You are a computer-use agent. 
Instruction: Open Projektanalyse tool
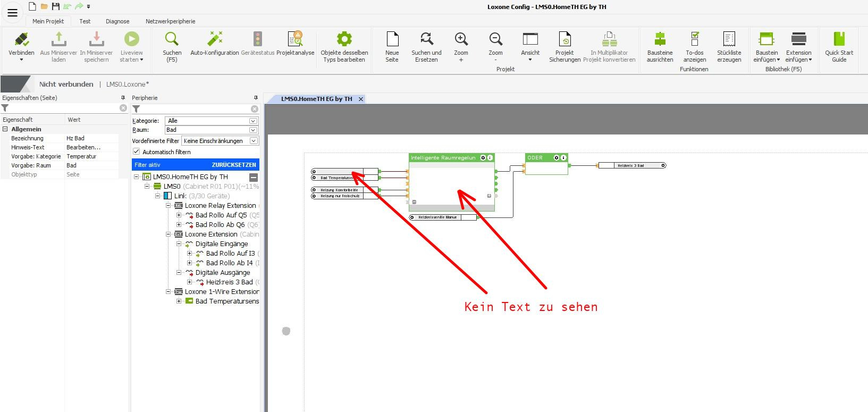[296, 43]
